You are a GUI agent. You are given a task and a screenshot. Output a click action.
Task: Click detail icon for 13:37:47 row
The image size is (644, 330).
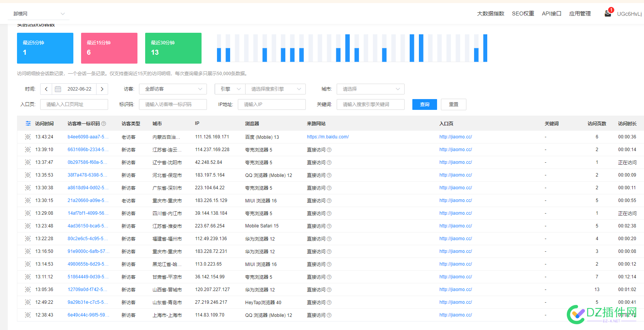coord(28,162)
